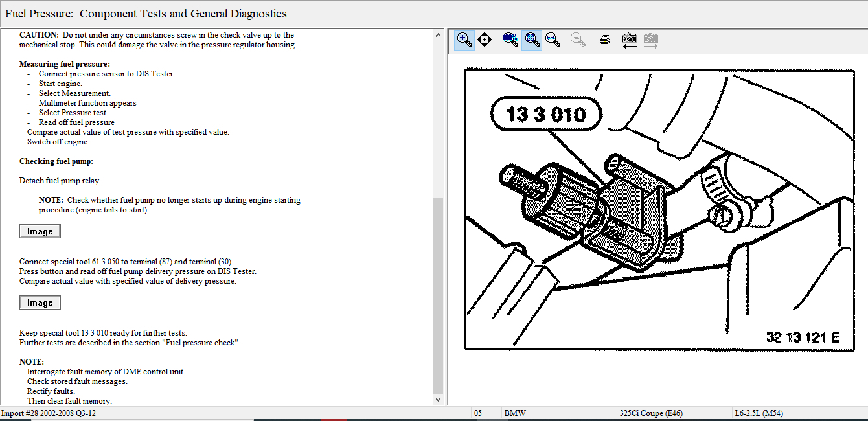This screenshot has width=868, height=421.
Task: Toggle the fit-to-window zoom icon
Action: click(532, 40)
